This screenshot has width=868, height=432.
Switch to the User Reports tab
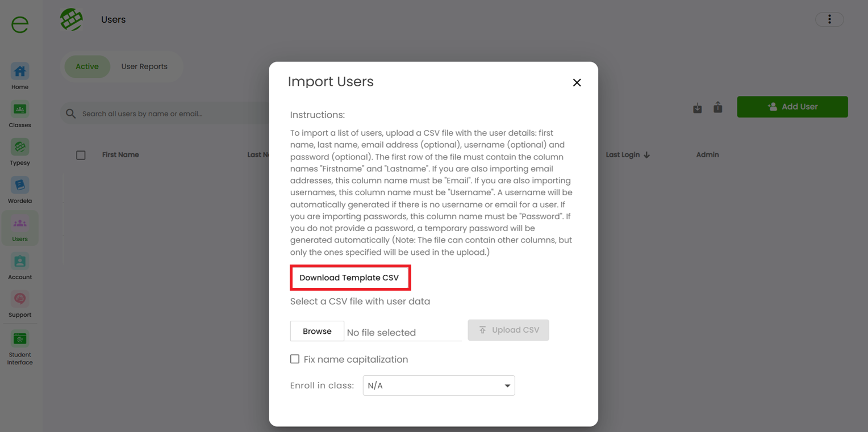144,66
